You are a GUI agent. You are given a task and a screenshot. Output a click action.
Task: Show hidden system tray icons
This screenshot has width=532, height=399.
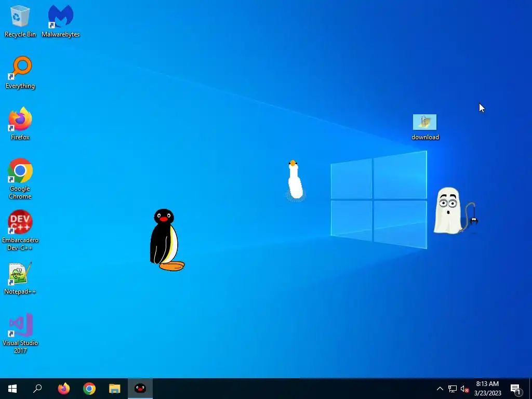[440, 389]
